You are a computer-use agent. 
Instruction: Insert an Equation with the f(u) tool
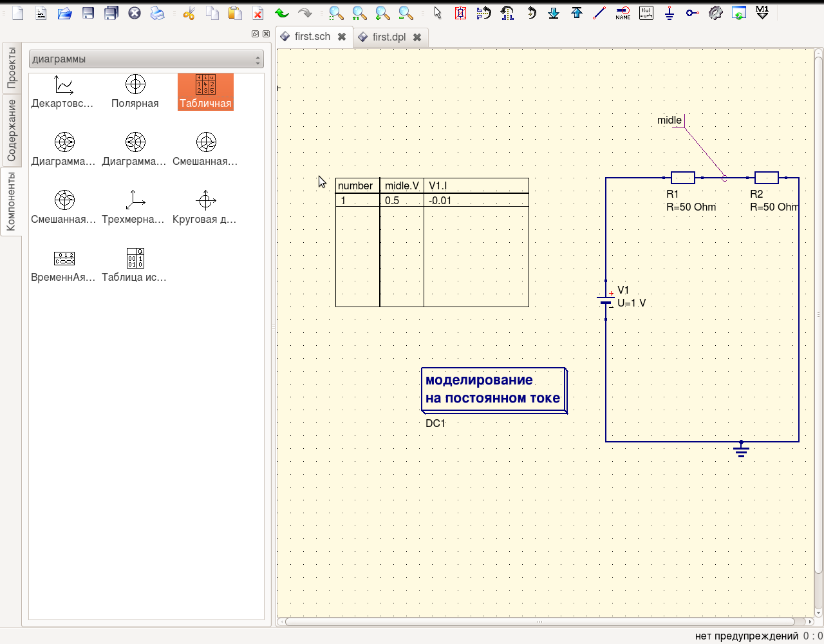click(646, 12)
